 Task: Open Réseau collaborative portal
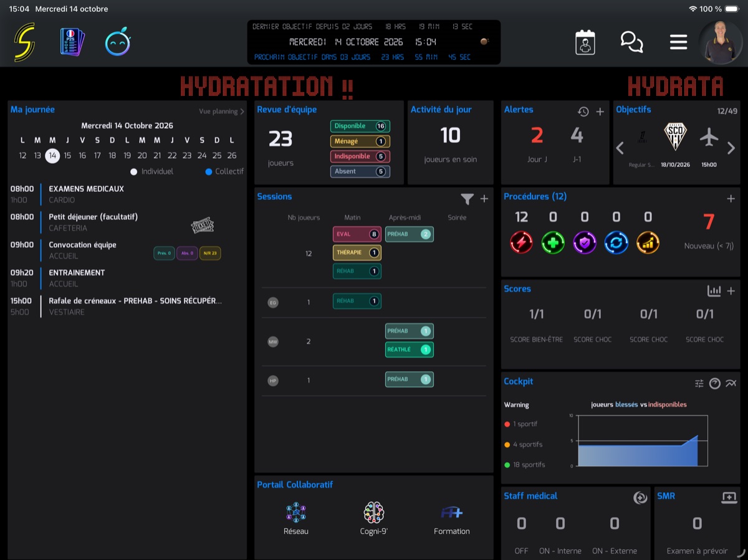tap(296, 519)
